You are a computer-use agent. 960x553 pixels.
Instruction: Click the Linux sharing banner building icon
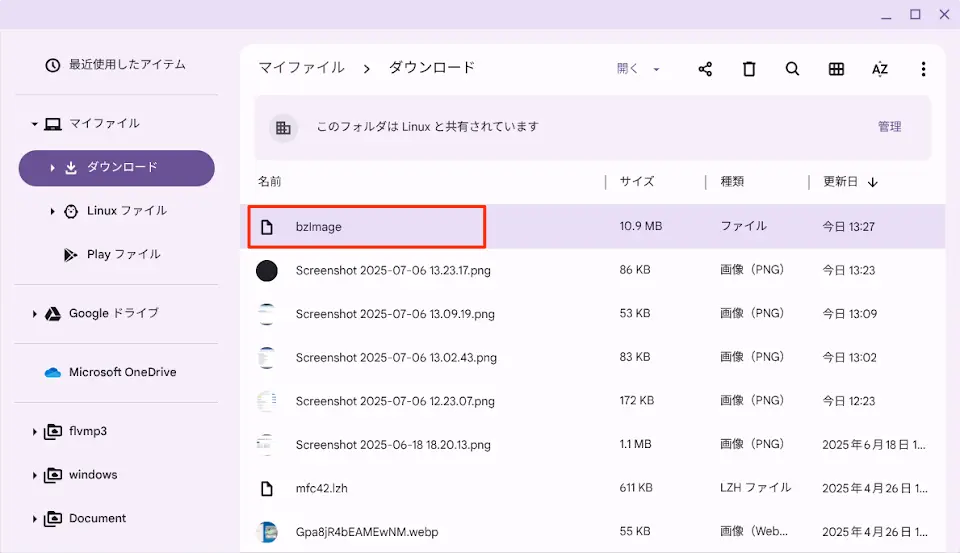283,128
